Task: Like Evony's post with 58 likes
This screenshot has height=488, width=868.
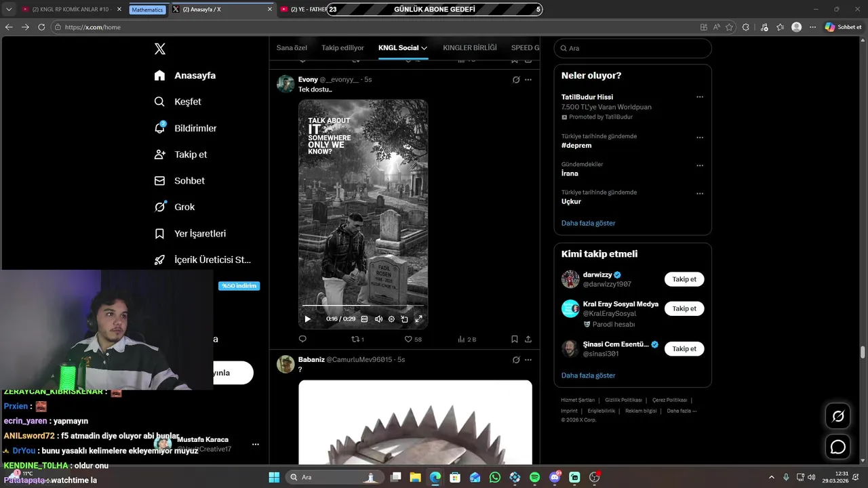Action: click(413, 339)
